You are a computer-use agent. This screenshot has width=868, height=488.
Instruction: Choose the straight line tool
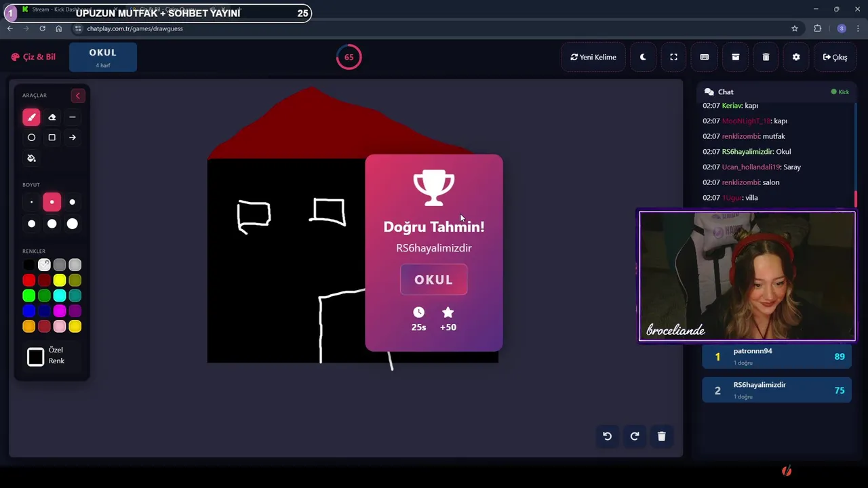click(x=73, y=117)
